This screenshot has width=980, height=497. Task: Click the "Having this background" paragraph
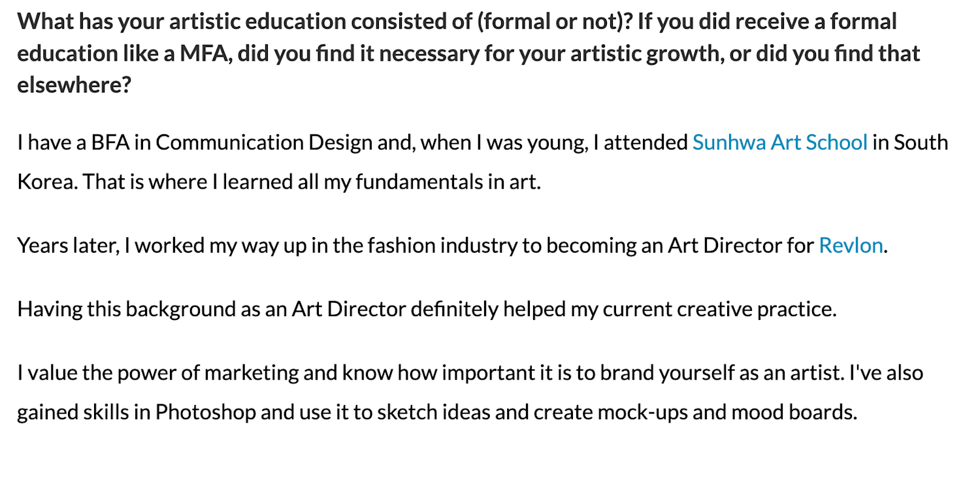coord(427,309)
